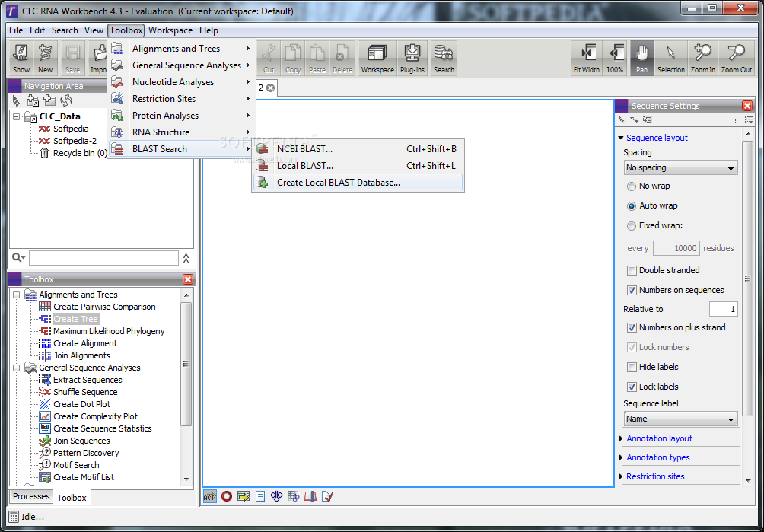
Task: Toggle the Lock numbers checkbox
Action: [632, 347]
